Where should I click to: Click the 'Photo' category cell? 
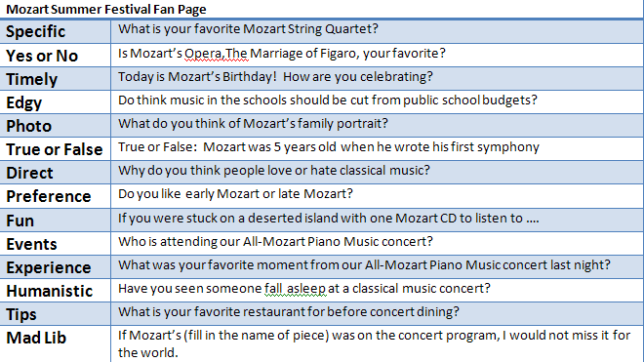(x=55, y=125)
